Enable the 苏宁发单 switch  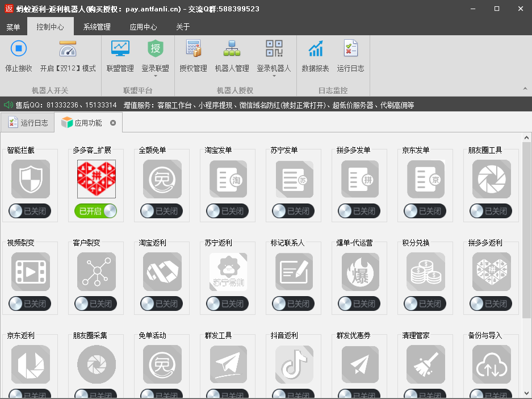click(x=293, y=211)
